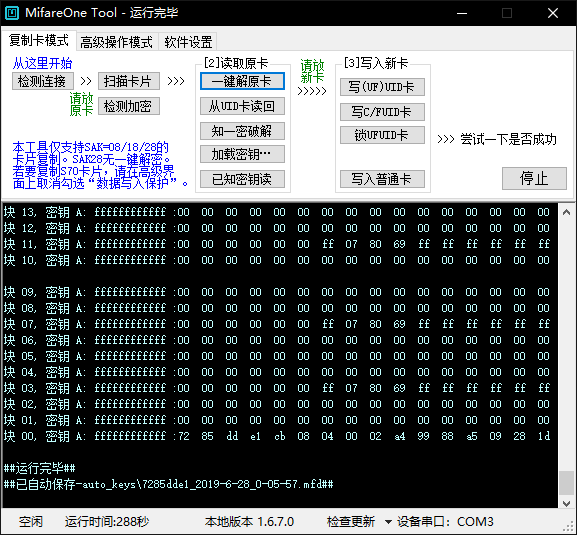
Task: Start 一键解原卡 decryption
Action: coord(242,81)
